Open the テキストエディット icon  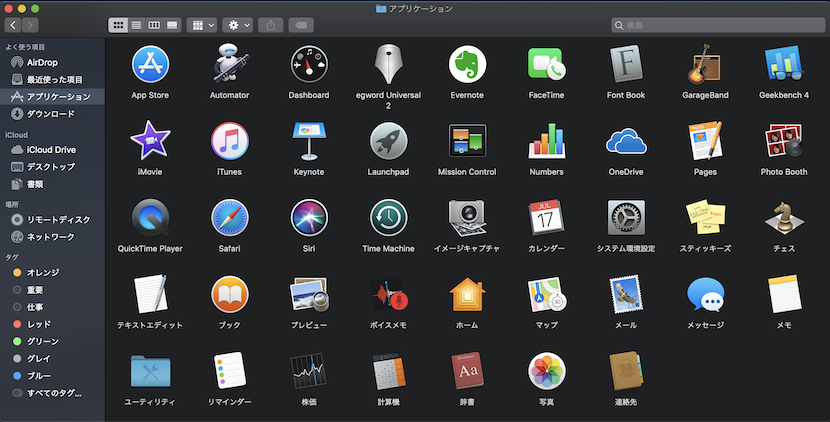pos(150,294)
